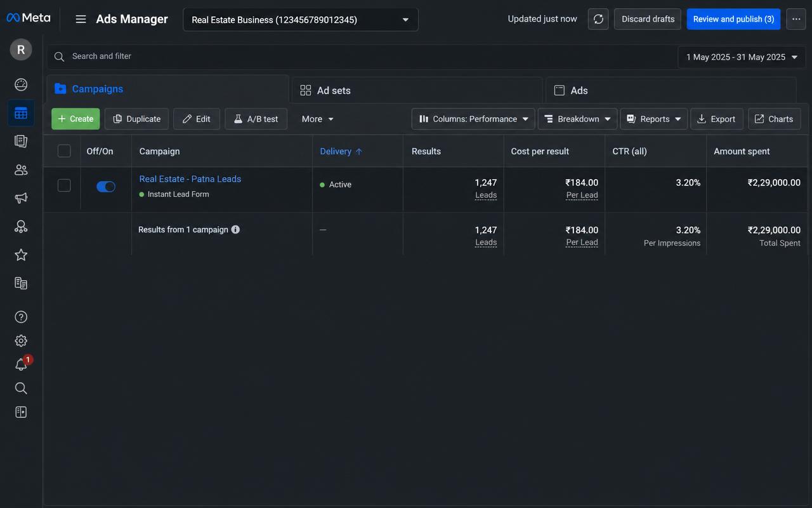Viewport: 812px width, 508px height.
Task: Open Account overview gauge icon in sidebar
Action: pyautogui.click(x=21, y=84)
